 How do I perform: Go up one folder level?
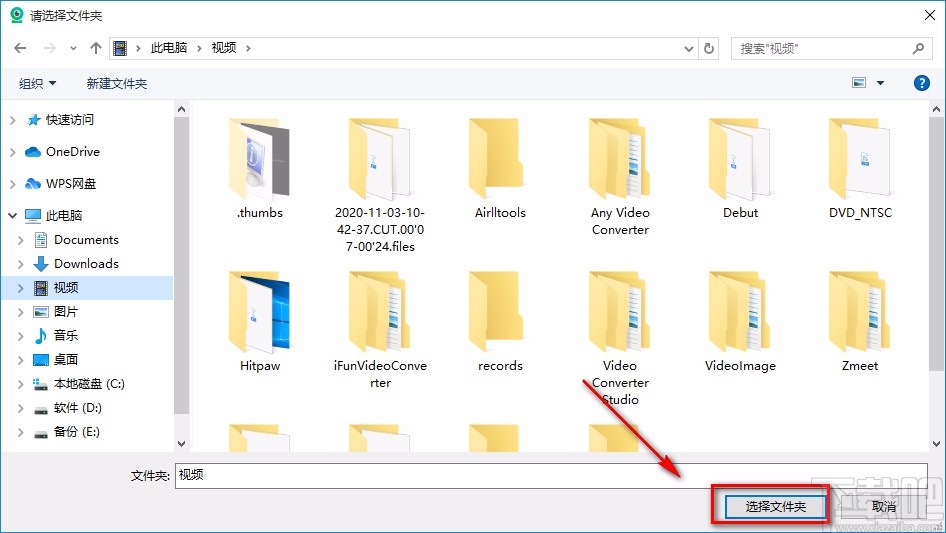[x=95, y=48]
